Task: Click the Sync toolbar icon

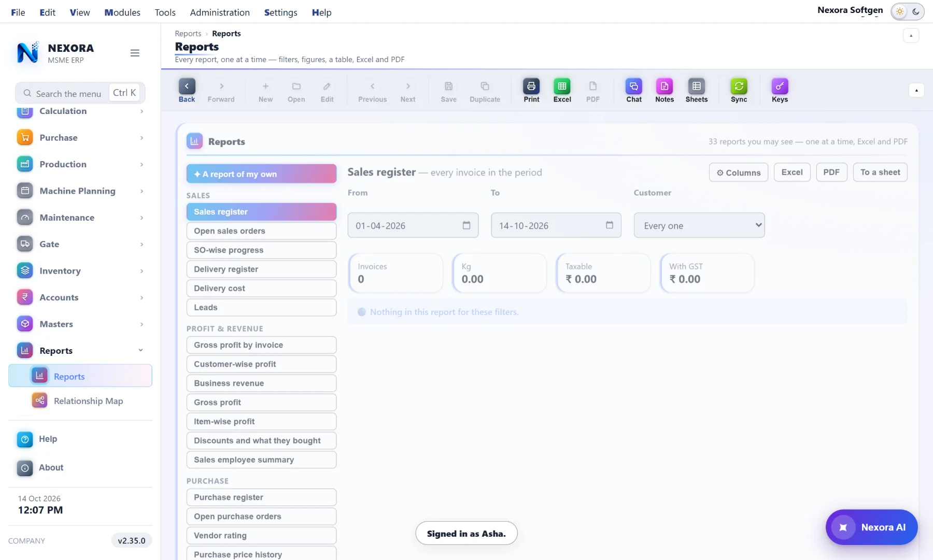Action: pos(739,86)
